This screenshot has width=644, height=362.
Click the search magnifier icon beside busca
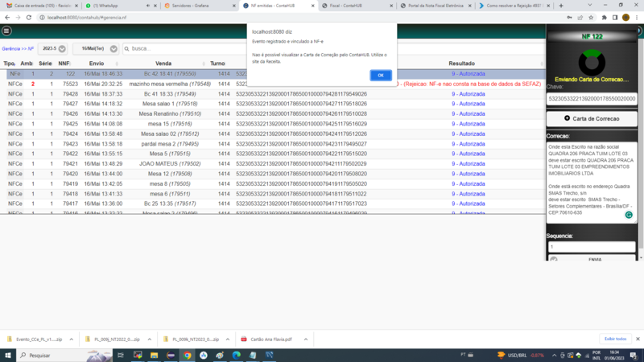point(126,48)
